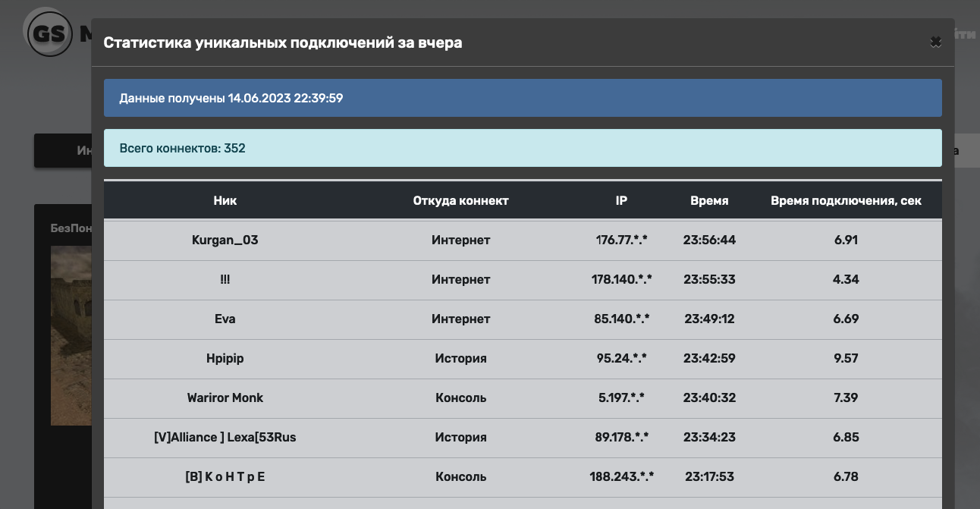Click IP 89.178.*.* cell

[621, 437]
